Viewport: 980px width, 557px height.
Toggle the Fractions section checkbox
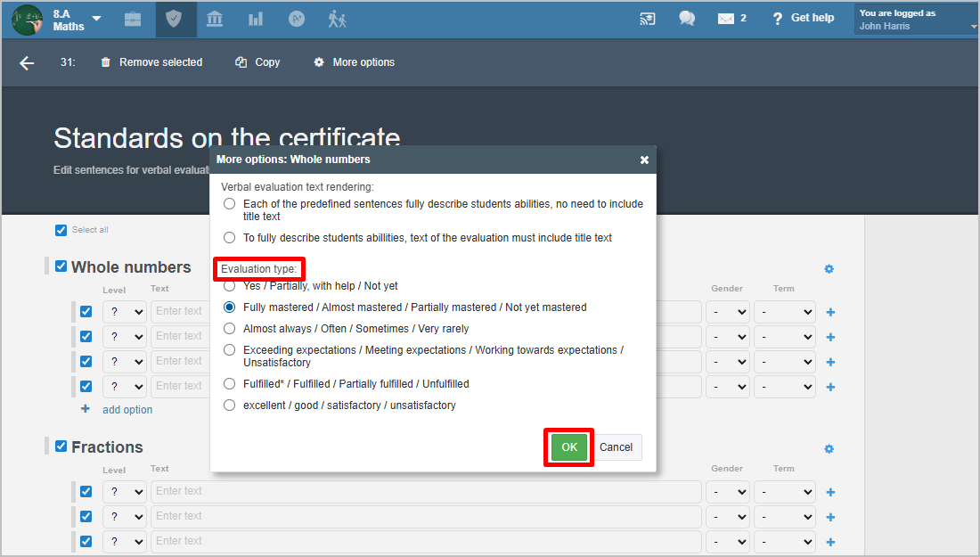pos(61,446)
